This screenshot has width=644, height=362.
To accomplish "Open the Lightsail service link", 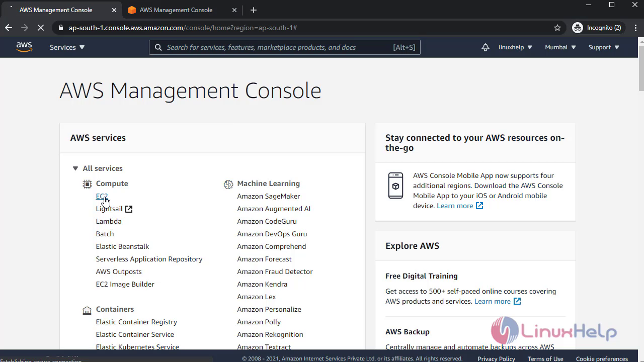I will coord(109,209).
